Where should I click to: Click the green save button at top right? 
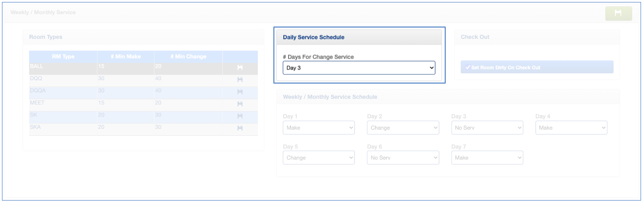click(618, 13)
